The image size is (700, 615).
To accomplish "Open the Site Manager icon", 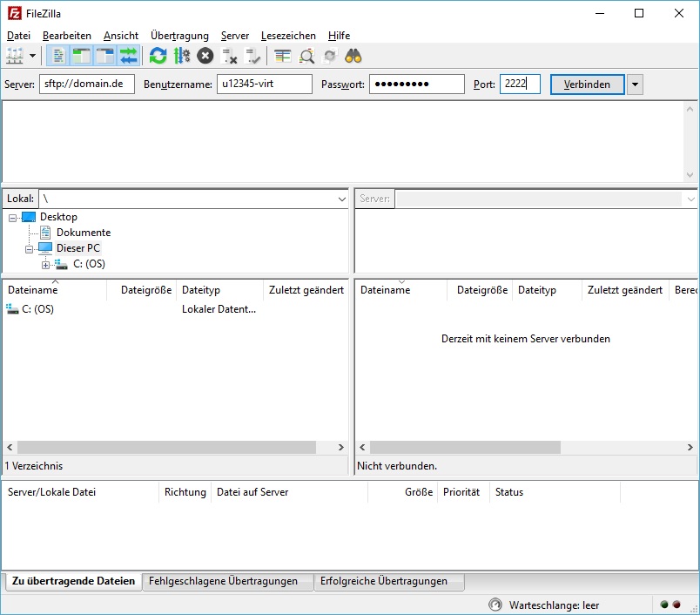I will click(x=15, y=57).
